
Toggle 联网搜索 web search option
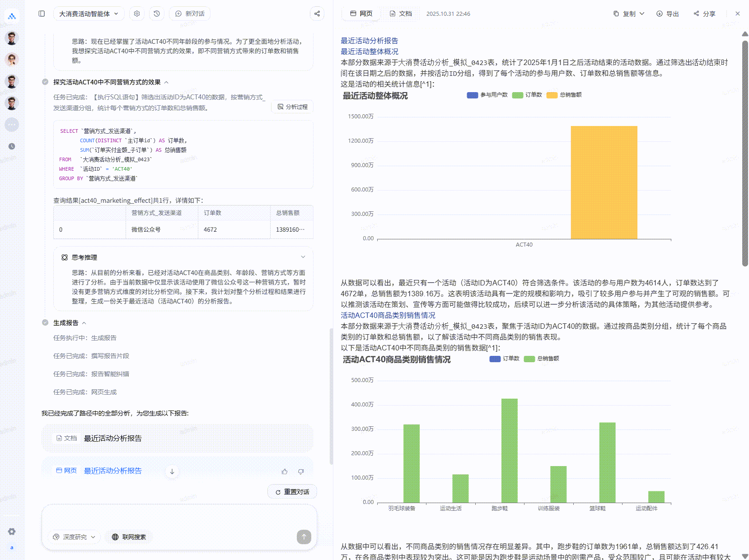129,537
